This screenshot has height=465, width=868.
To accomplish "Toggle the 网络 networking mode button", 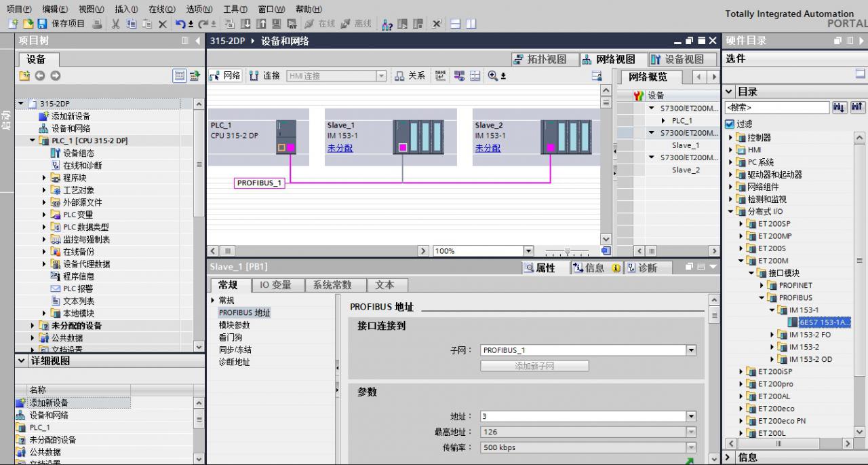I will pos(225,76).
